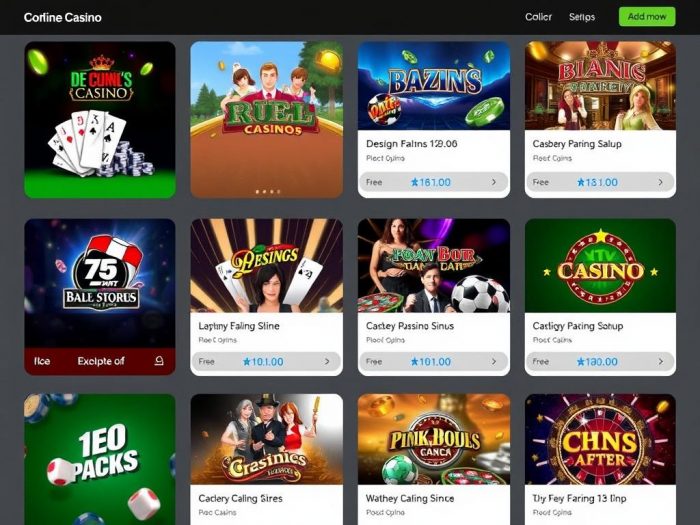Open the Coller menu item

(x=538, y=17)
